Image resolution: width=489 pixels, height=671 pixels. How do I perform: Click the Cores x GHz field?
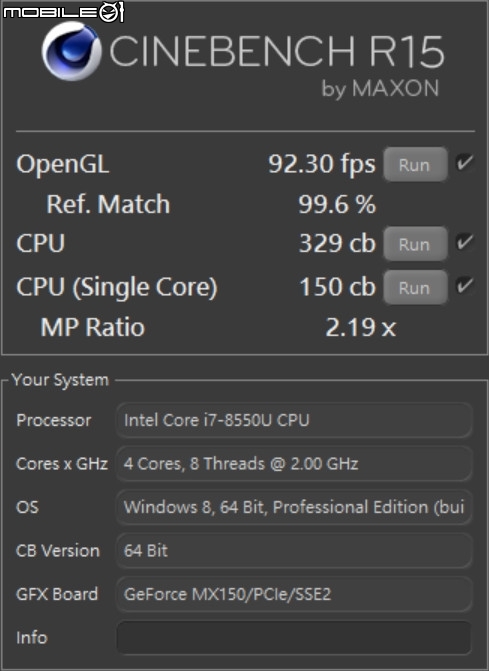click(x=294, y=464)
